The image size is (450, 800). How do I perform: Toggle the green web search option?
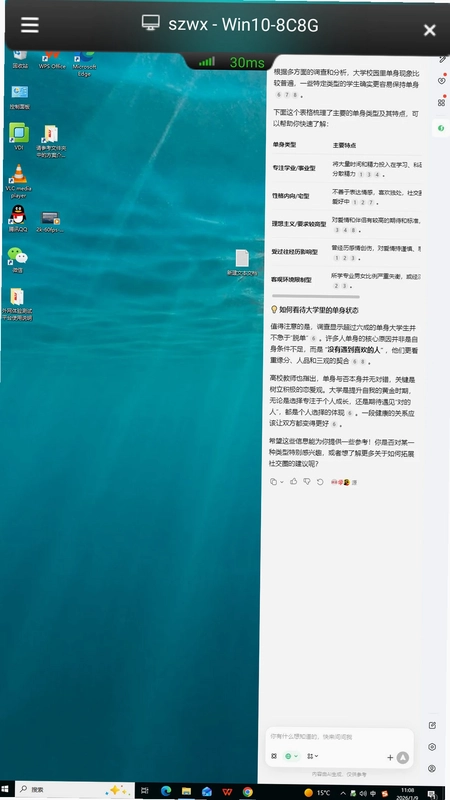pyautogui.click(x=291, y=756)
